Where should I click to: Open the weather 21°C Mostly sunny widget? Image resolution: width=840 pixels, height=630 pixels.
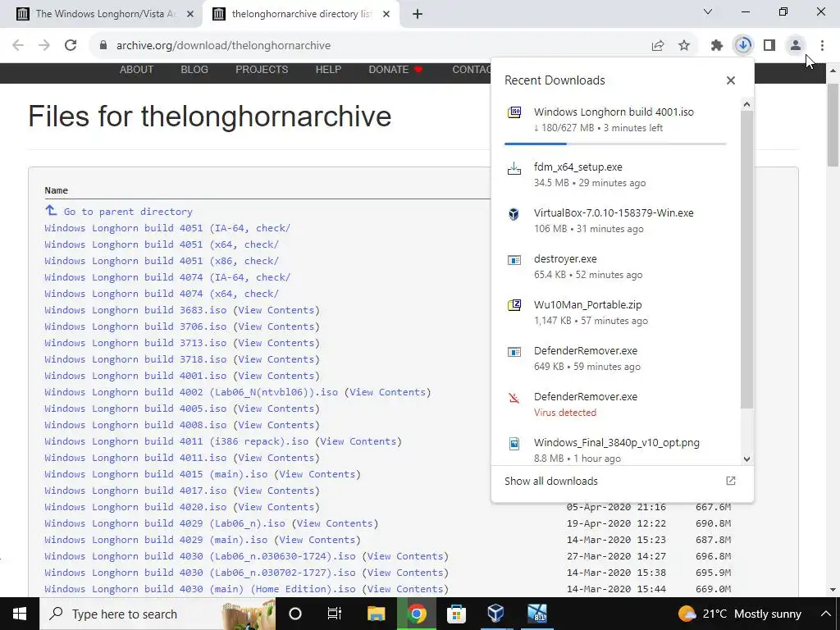[740, 614]
